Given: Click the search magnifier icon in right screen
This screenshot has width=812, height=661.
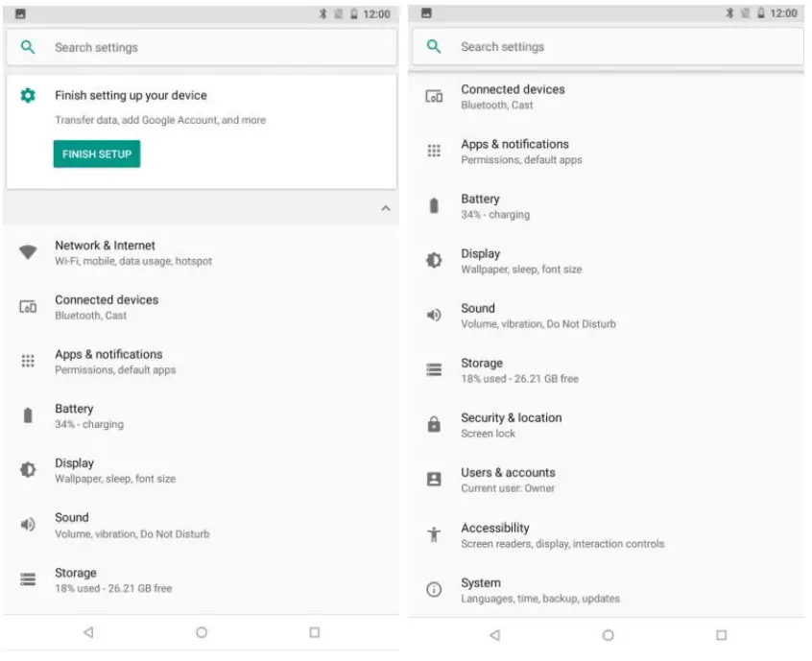Looking at the screenshot, I should pos(434,47).
